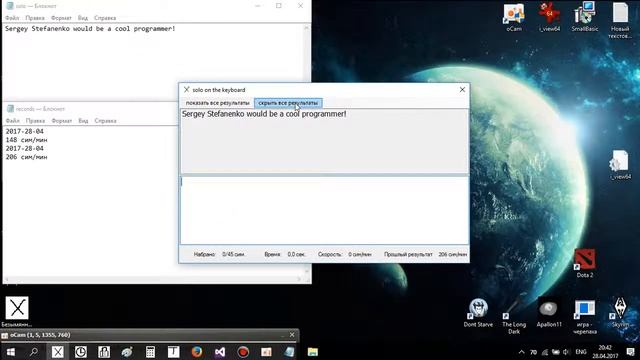Click the solo on the keyboard window icon
This screenshot has height=360, width=640.
click(187, 89)
